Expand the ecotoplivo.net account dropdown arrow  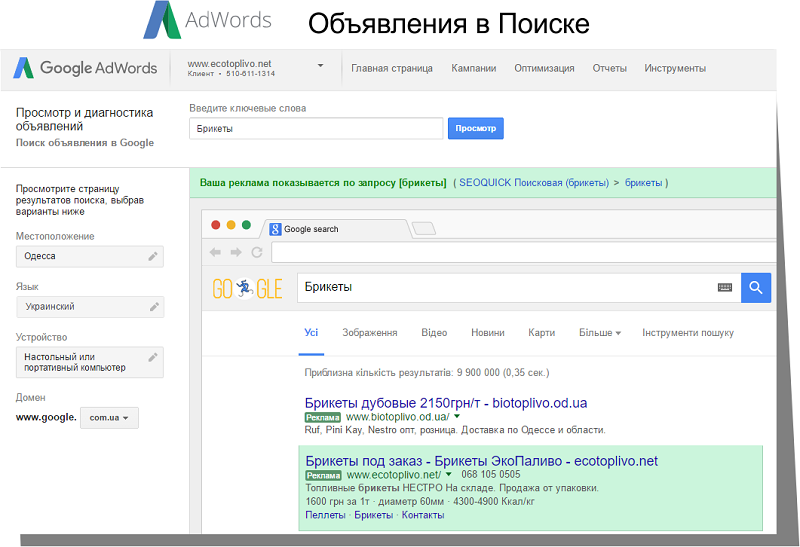[320, 65]
